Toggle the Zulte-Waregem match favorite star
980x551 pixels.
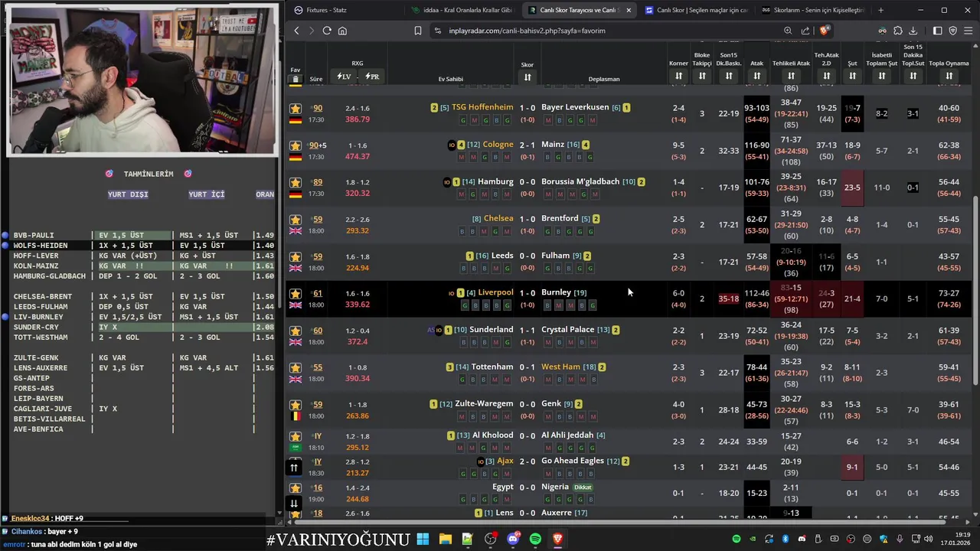(x=296, y=405)
